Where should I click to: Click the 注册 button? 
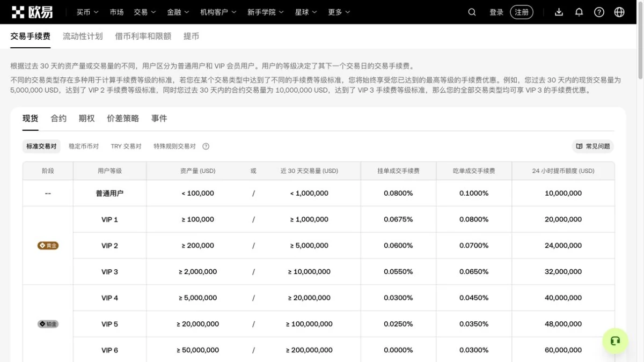click(x=522, y=12)
